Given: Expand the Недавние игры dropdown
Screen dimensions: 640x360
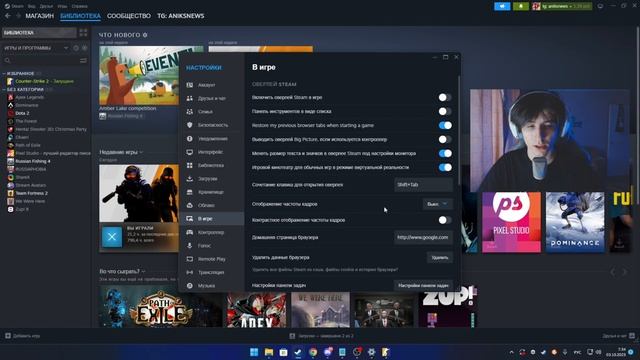Looking at the screenshot, I should pos(141,152).
